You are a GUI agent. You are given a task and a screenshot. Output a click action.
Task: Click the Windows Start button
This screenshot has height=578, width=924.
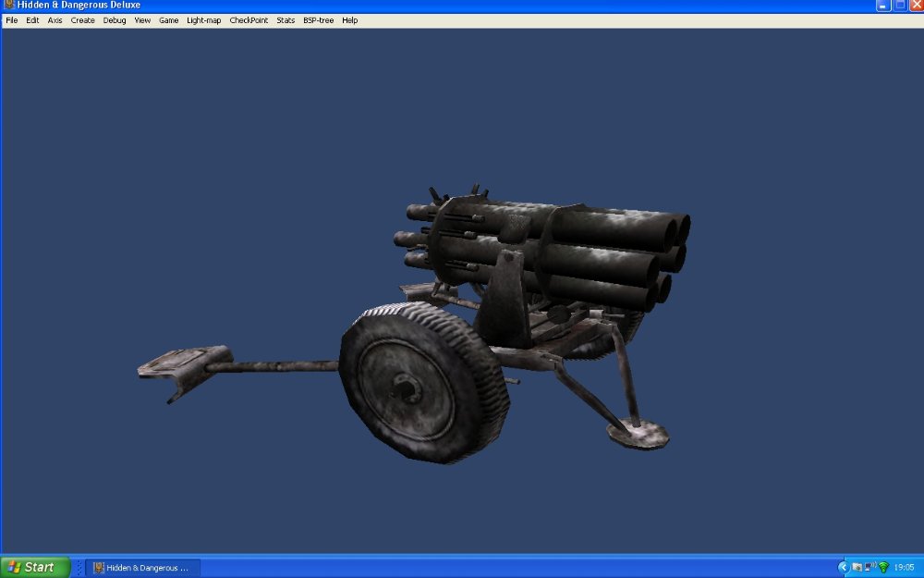pyautogui.click(x=35, y=568)
